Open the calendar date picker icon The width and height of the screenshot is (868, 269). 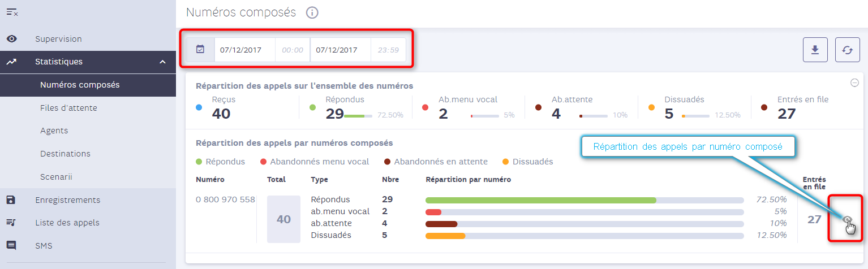click(x=200, y=50)
